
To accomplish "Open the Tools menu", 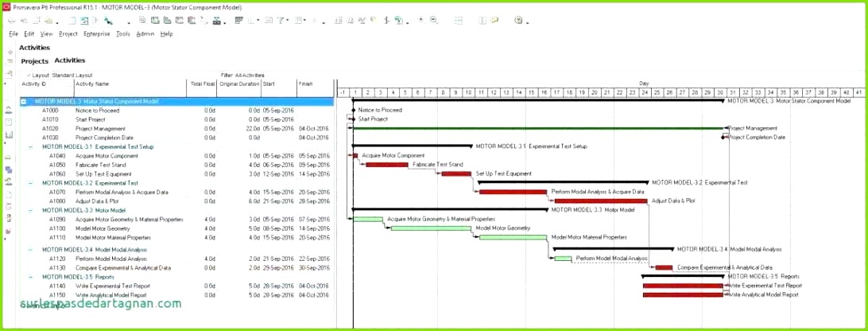I will pyautogui.click(x=122, y=34).
